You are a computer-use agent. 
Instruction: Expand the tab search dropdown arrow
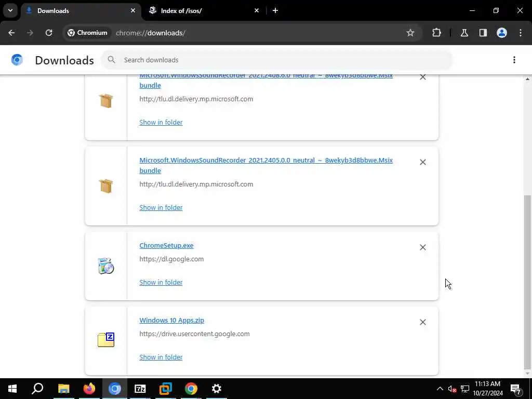[10, 10]
